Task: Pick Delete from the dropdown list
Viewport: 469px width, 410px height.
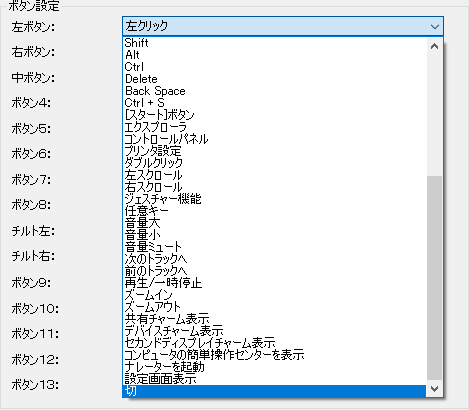Action: pos(274,79)
